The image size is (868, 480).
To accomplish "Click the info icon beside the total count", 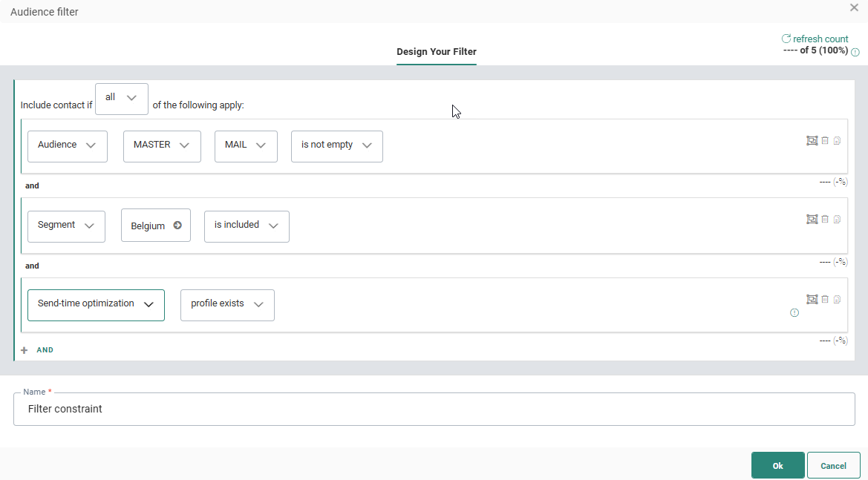I will [855, 52].
